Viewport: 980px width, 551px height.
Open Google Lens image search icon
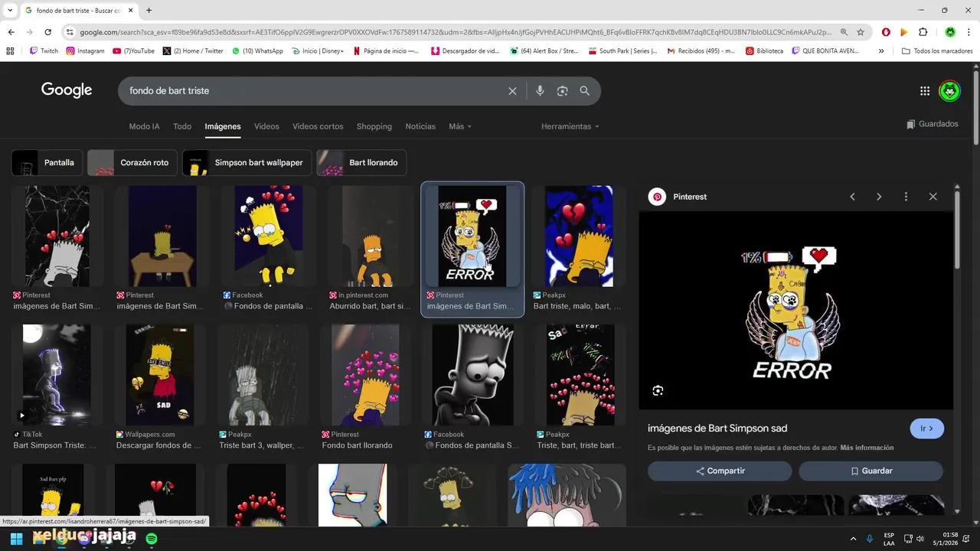point(562,91)
